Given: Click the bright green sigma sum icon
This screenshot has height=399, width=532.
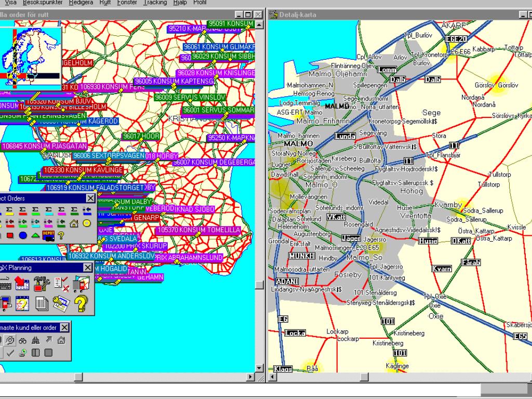Looking at the screenshot, I should (35, 211).
